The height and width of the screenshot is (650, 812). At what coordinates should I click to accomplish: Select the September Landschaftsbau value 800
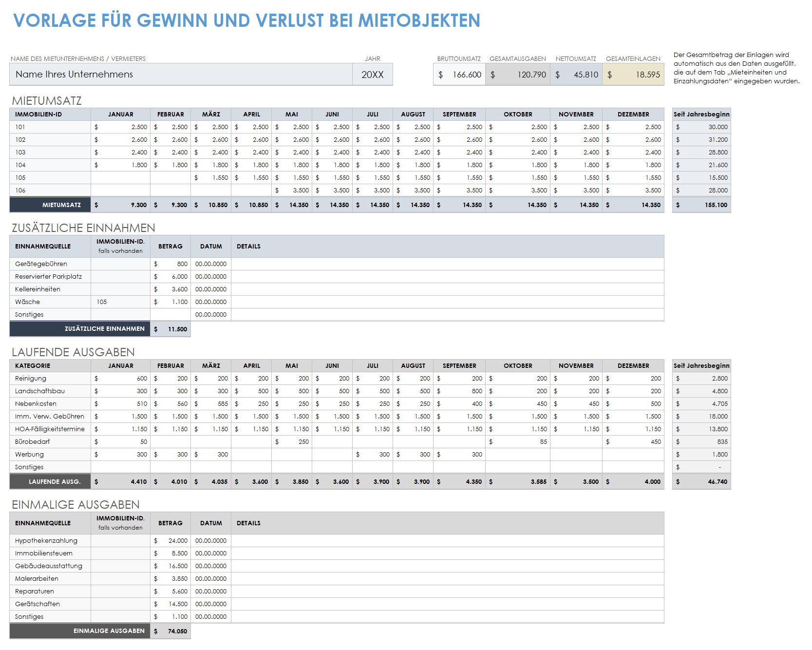459,391
